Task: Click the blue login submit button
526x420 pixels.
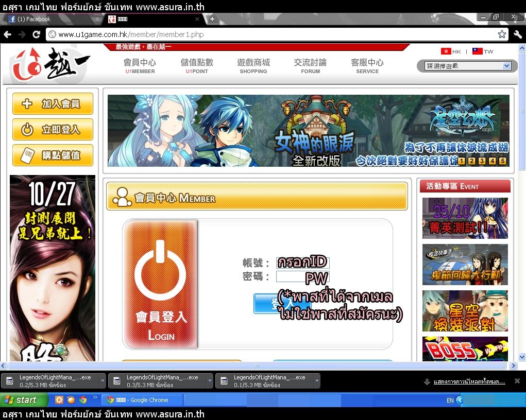Action: coord(282,304)
